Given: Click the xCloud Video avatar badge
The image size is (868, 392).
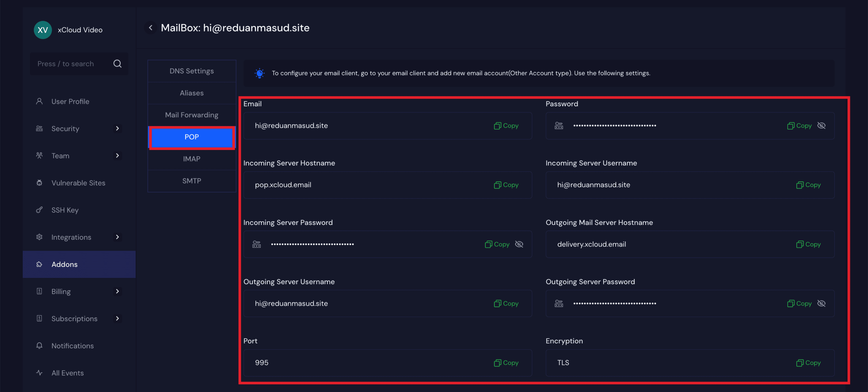Looking at the screenshot, I should click(x=43, y=30).
